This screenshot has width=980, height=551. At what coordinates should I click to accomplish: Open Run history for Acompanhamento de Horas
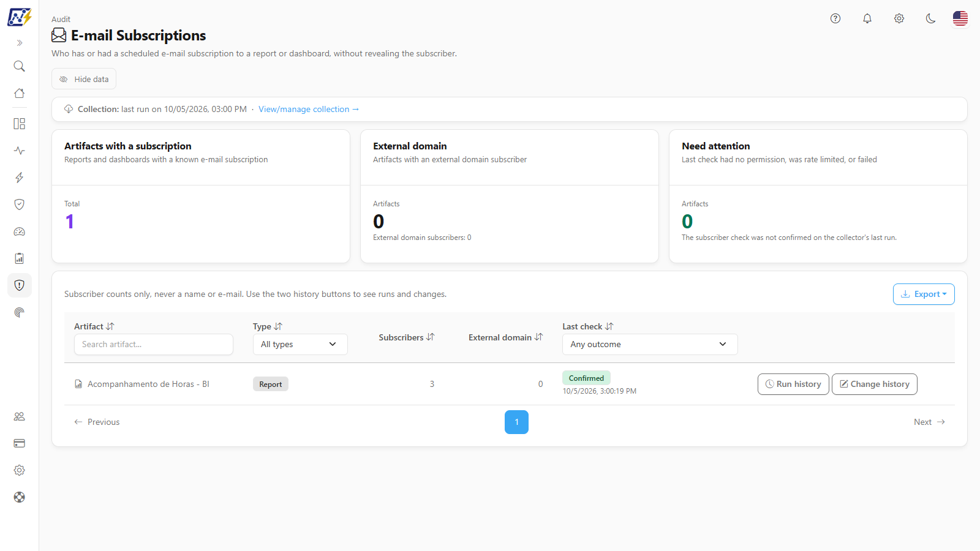tap(793, 384)
